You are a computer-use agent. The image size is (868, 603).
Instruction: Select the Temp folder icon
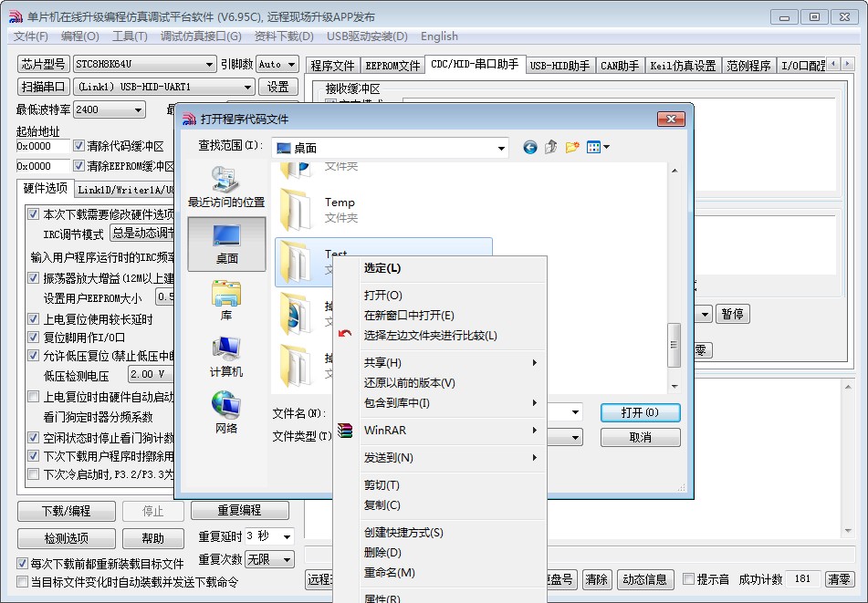(x=296, y=209)
